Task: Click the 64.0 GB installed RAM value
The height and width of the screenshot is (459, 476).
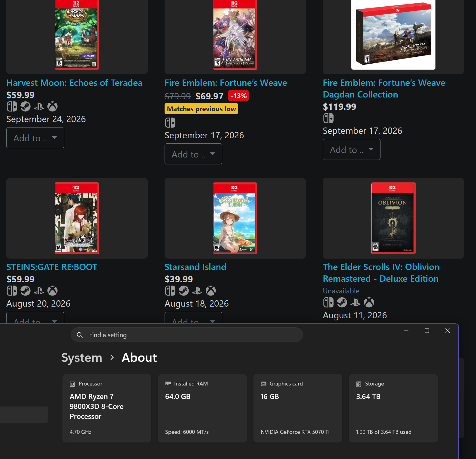Action: [178, 397]
